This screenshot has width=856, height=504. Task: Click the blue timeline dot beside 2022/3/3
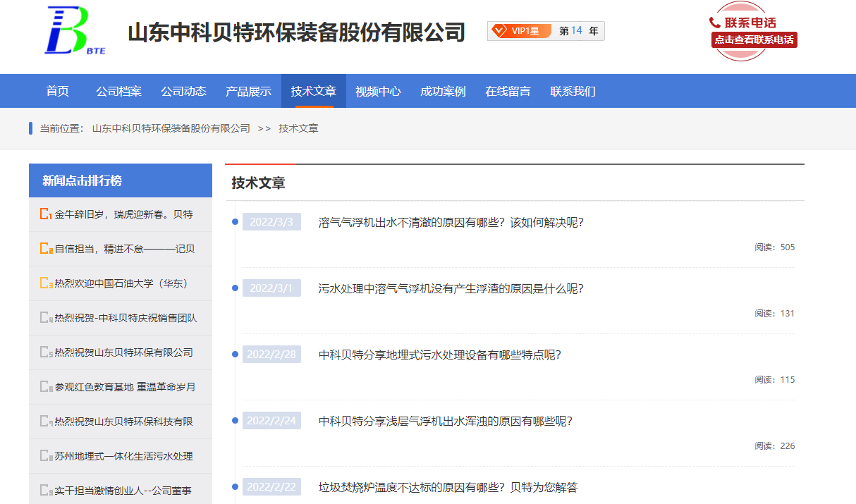pyautogui.click(x=235, y=223)
